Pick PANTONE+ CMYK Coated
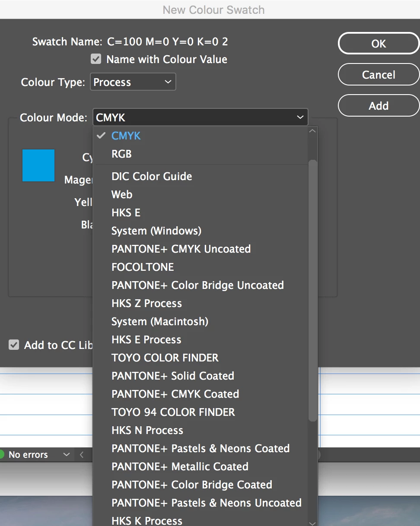420x526 pixels. point(200,394)
